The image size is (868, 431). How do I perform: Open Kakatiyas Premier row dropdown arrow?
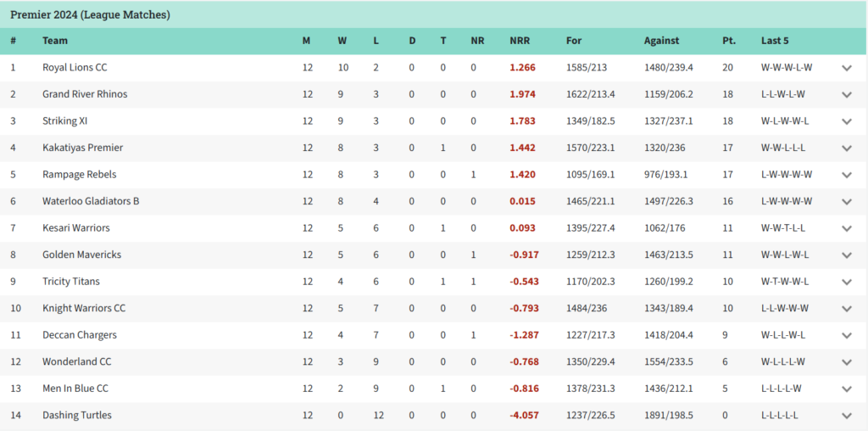pos(846,148)
